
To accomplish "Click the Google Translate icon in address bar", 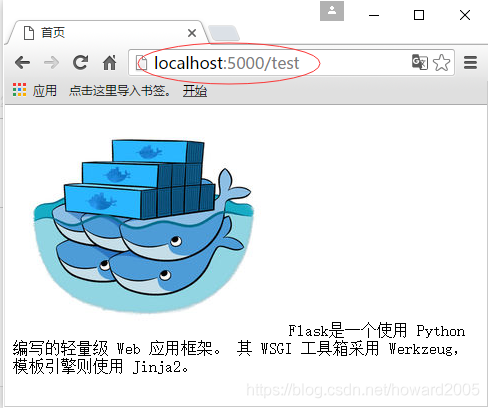I will (x=420, y=62).
